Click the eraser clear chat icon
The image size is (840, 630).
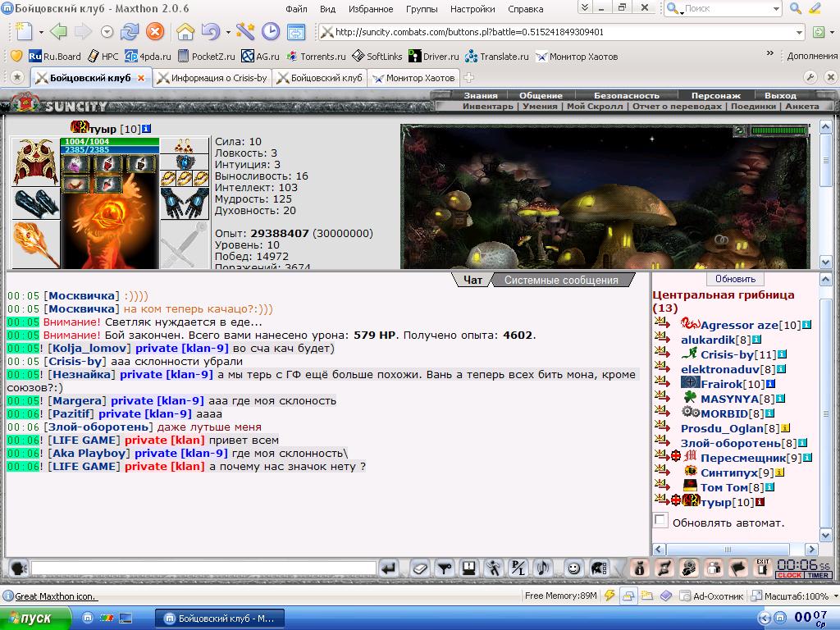pos(420,568)
